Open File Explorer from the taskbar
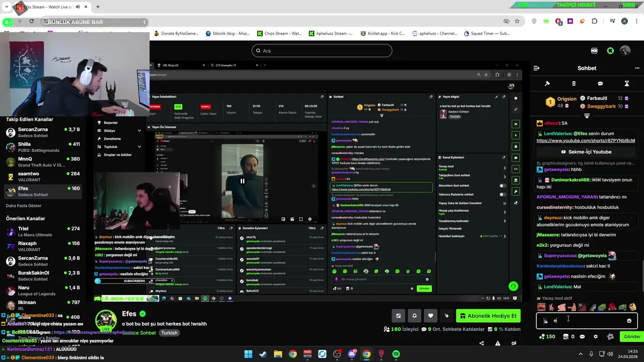This screenshot has height=362, width=644. pyautogui.click(x=278, y=354)
